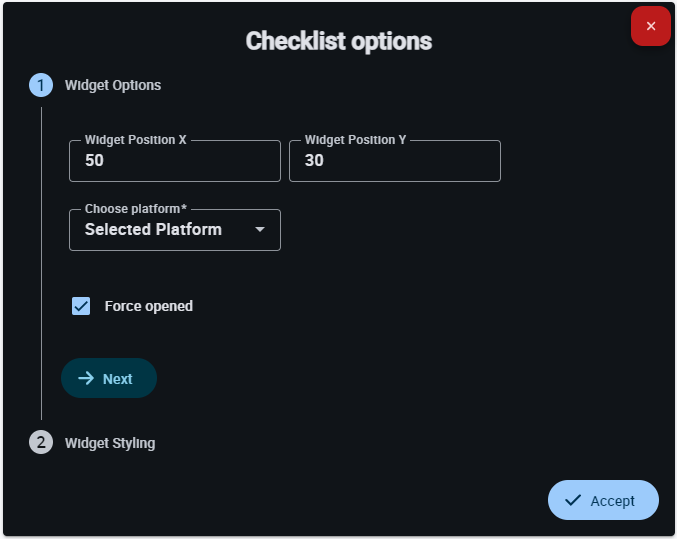
Task: Click the step 1 number circle
Action: coord(41,85)
